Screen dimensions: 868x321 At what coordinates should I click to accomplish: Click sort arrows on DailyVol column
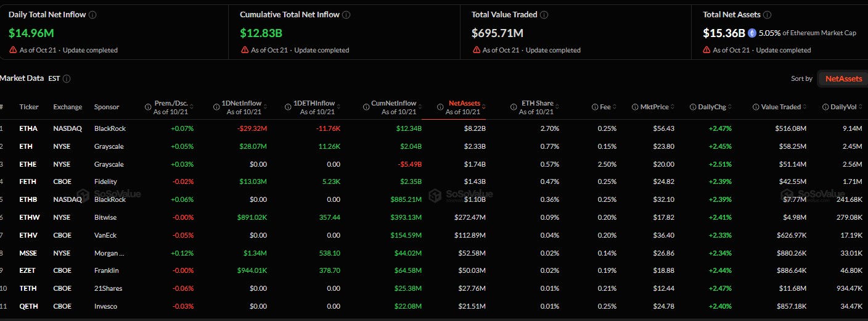861,107
